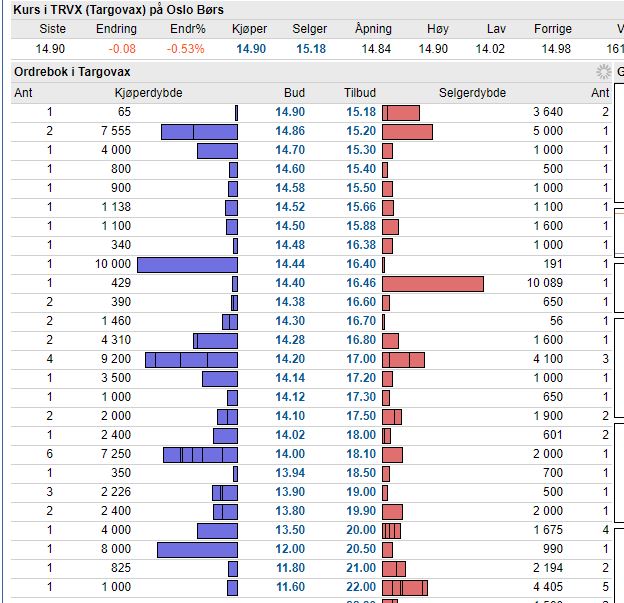Click the Kjøper header in price summary

250,29
